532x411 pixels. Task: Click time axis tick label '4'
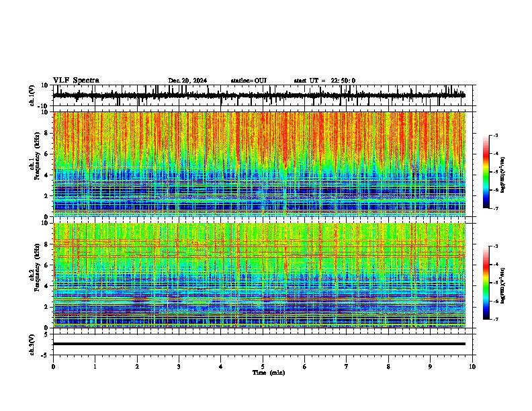pyautogui.click(x=221, y=367)
